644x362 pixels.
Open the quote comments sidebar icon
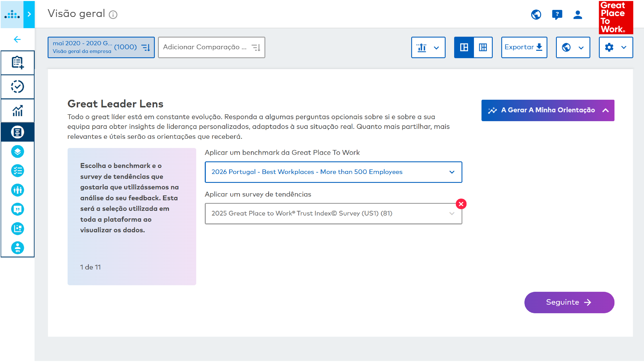click(x=17, y=209)
